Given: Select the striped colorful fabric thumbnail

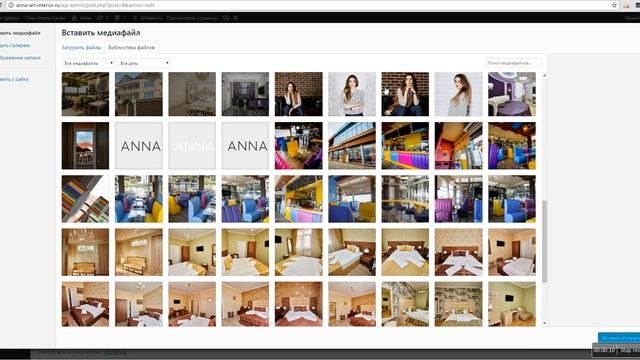Looking at the screenshot, I should [x=85, y=199].
